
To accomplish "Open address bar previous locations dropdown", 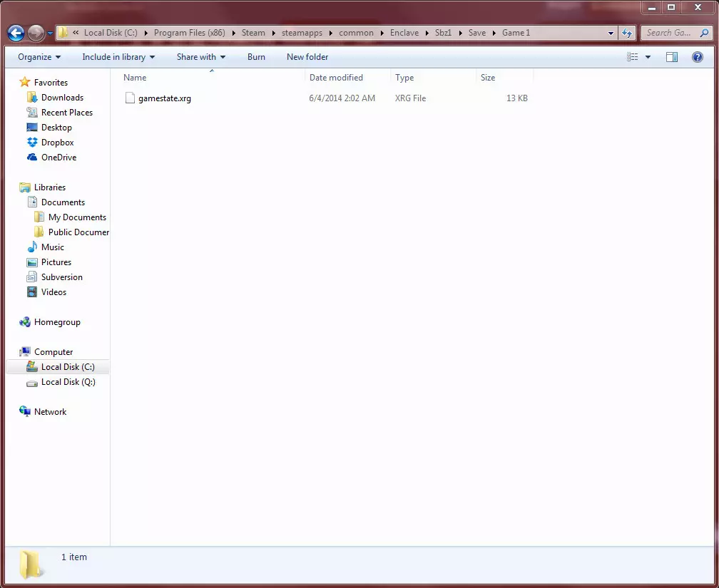I will (611, 33).
